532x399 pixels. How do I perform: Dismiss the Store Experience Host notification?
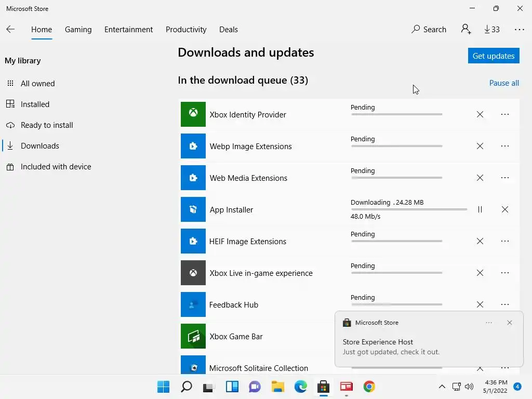(x=509, y=323)
